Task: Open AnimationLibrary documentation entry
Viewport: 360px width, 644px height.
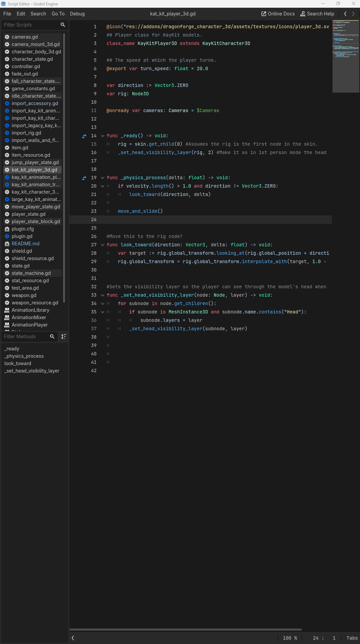Action: 30,310
